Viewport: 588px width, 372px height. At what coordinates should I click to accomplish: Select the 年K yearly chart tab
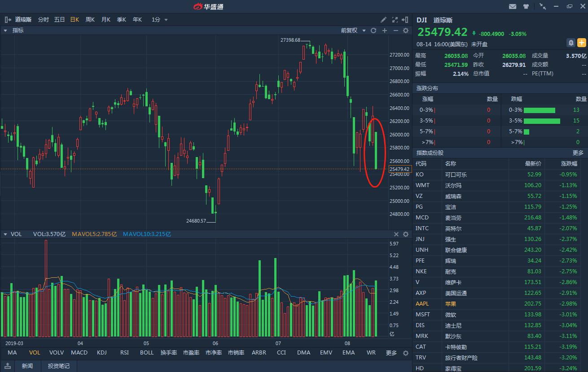coord(137,20)
